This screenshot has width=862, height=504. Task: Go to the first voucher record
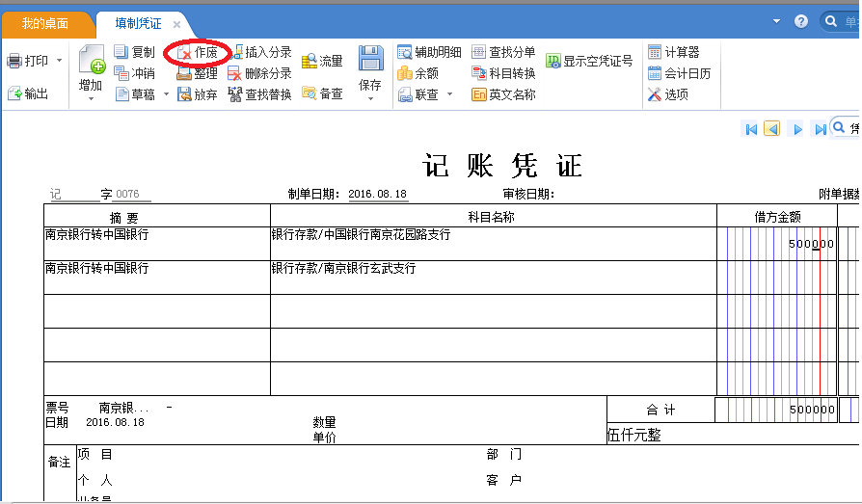click(x=751, y=129)
